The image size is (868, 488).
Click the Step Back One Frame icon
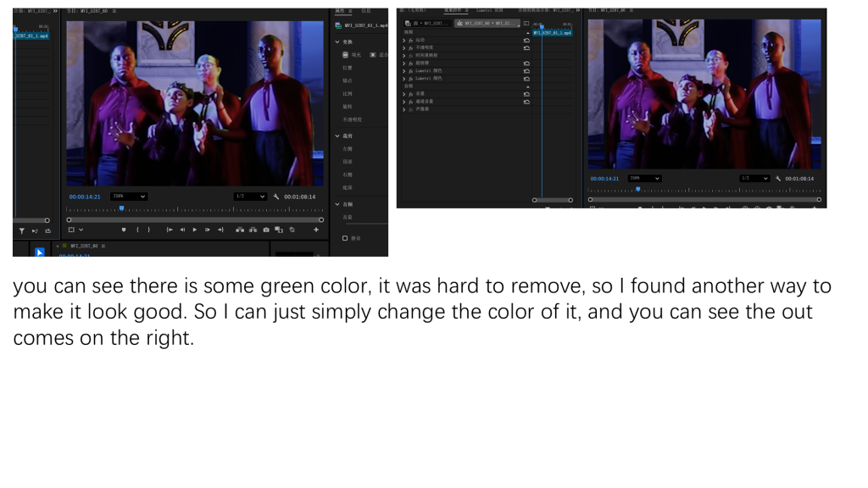182,230
